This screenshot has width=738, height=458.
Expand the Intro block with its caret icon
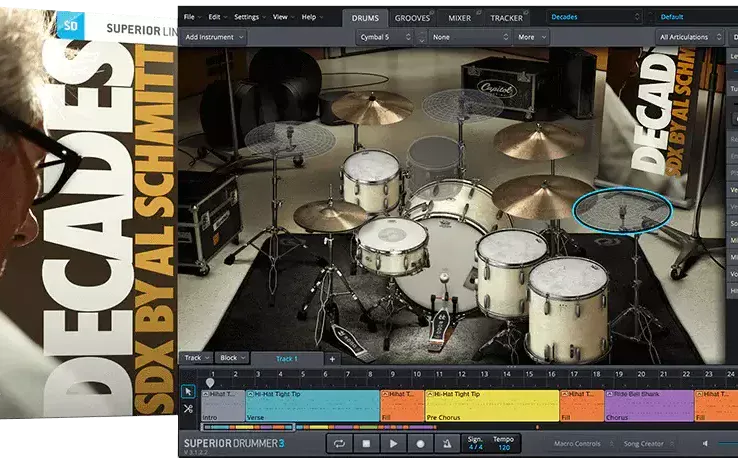click(x=205, y=394)
